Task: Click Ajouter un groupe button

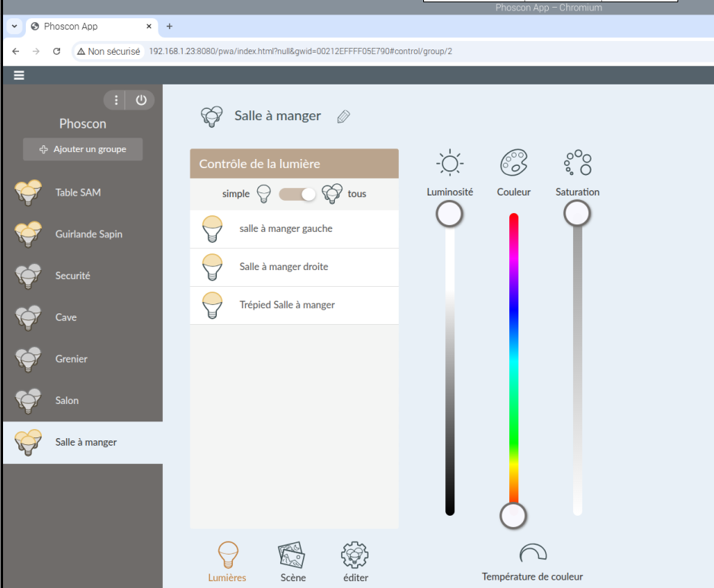Action: (x=83, y=149)
